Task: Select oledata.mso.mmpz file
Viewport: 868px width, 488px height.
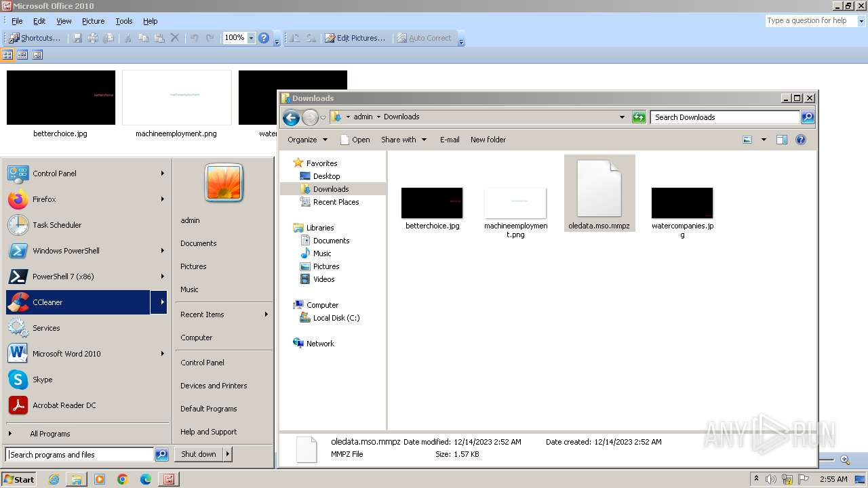Action: [x=599, y=193]
